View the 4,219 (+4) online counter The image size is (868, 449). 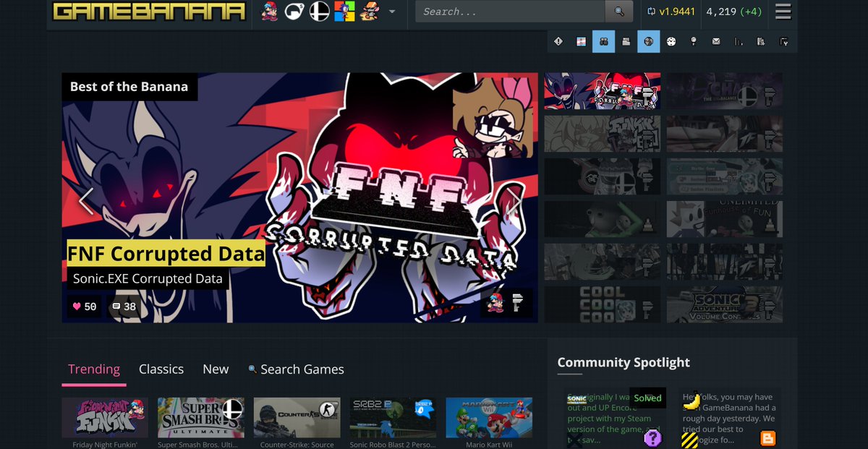pos(733,12)
